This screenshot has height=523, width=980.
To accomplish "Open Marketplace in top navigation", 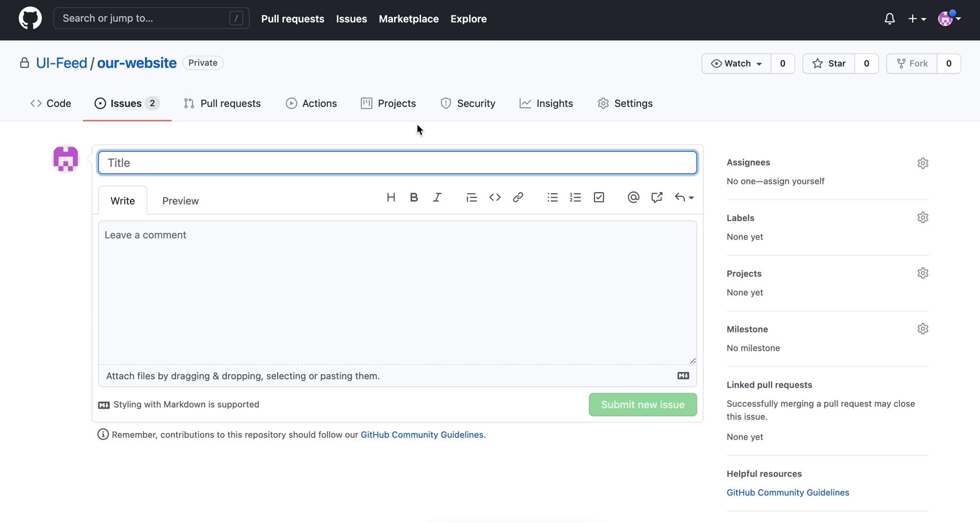I will pos(408,19).
